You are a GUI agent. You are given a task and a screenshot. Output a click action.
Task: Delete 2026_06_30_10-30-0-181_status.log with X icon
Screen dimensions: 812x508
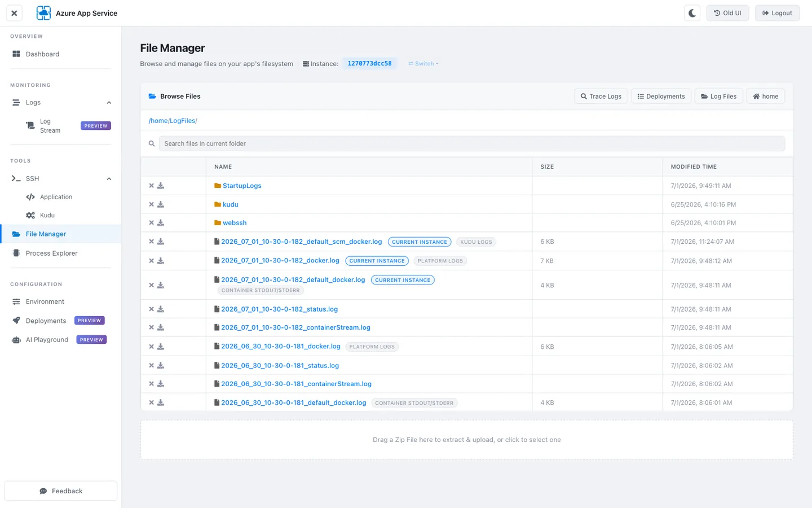[x=151, y=366]
